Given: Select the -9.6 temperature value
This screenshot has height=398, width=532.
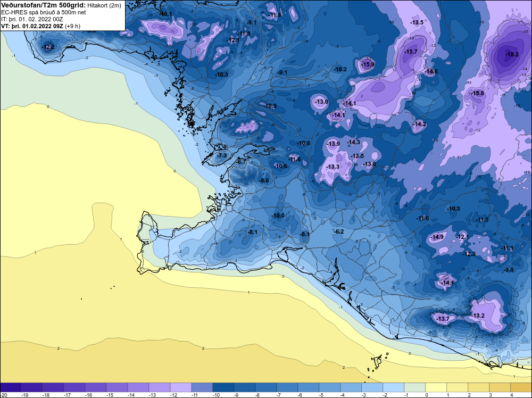Looking at the screenshot, I should point(264,180).
